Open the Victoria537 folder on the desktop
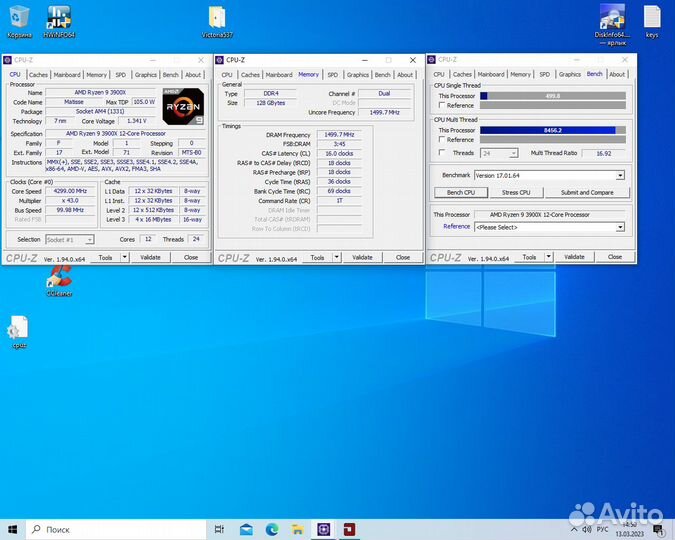Viewport: 675px width, 540px height. [217, 22]
